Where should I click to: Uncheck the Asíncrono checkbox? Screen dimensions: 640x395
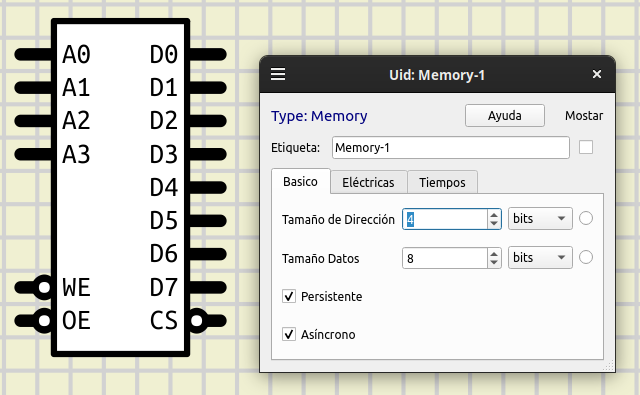coord(289,335)
